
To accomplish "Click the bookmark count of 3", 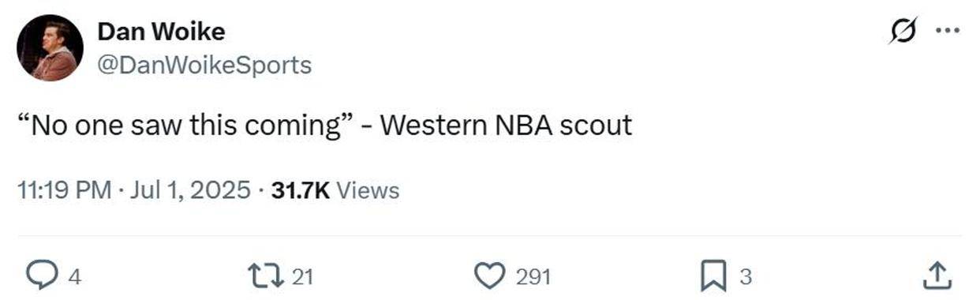I will 745,277.
